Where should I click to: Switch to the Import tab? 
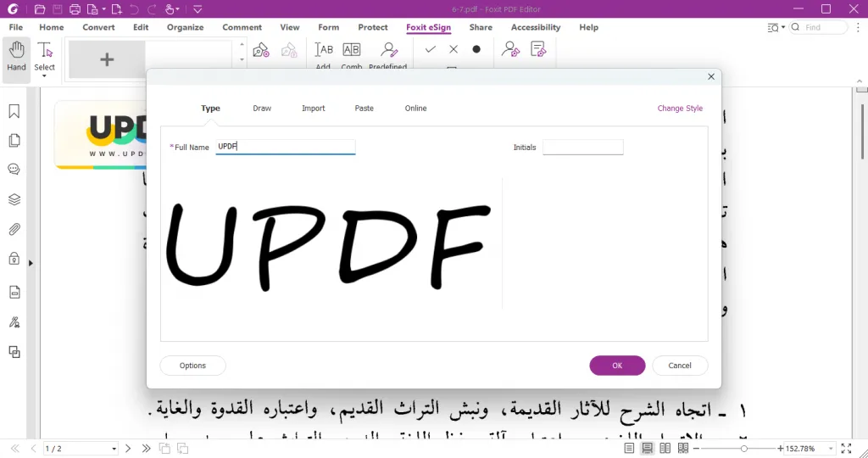pyautogui.click(x=314, y=108)
